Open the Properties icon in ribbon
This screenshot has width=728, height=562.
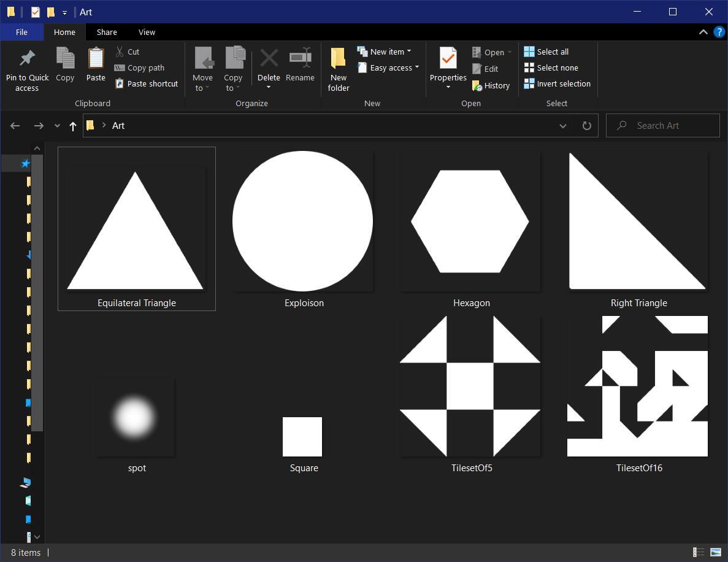(x=448, y=59)
